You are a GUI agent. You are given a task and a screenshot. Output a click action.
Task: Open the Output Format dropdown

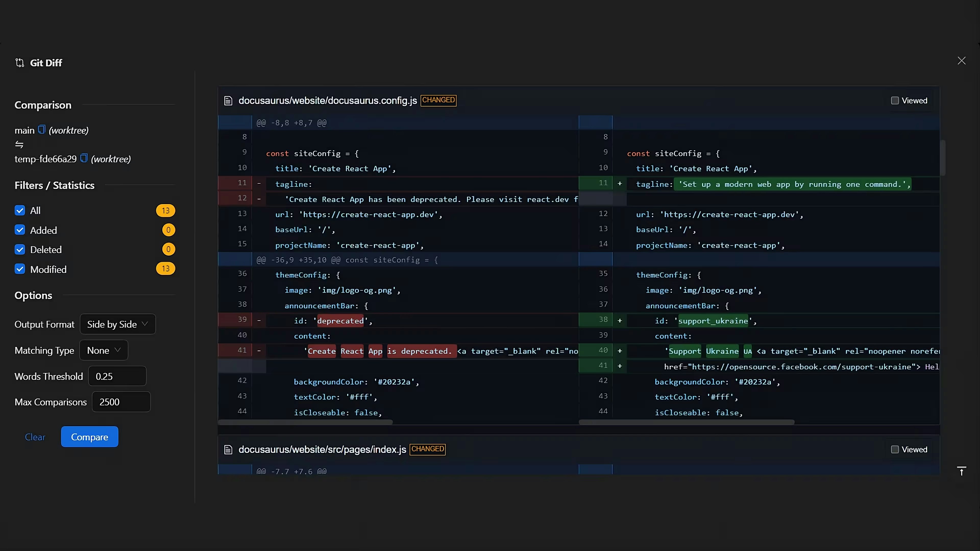coord(118,324)
